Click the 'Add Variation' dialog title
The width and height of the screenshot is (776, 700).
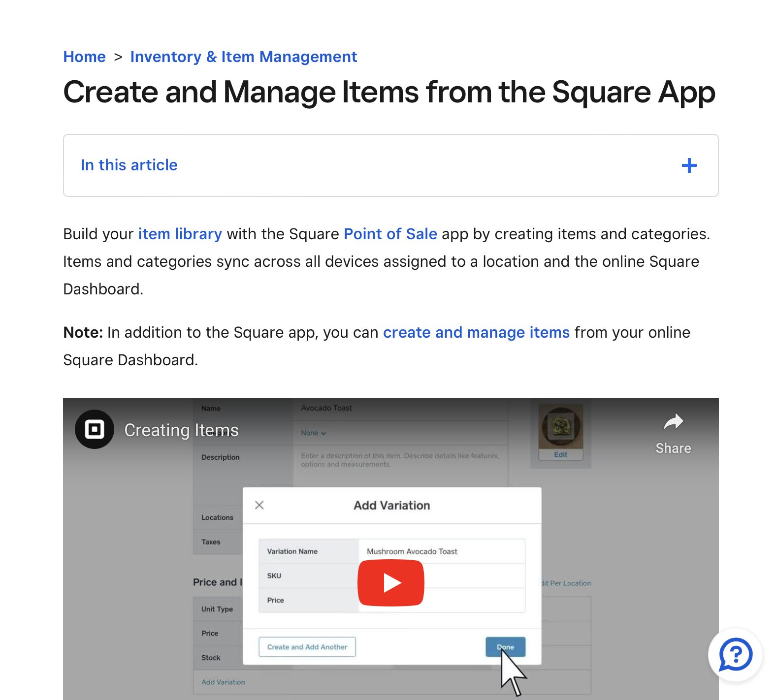coord(392,506)
